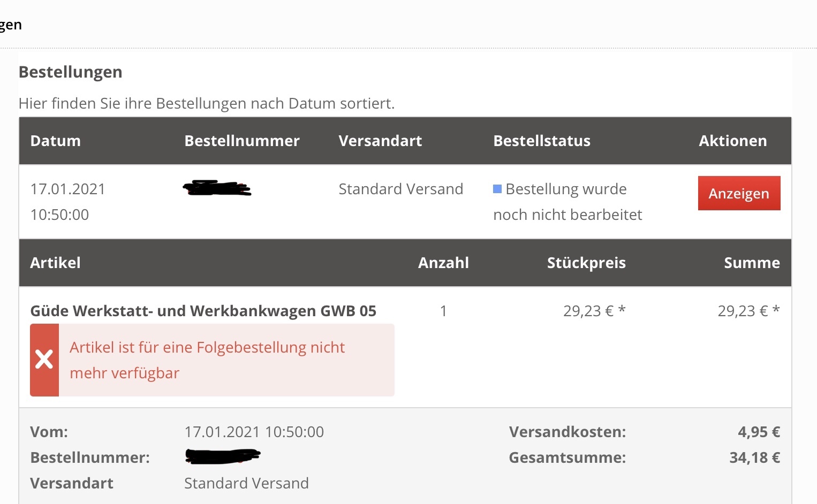Click the Gesamtsumme amount 34,18 €
The width and height of the screenshot is (817, 504).
coord(754,457)
